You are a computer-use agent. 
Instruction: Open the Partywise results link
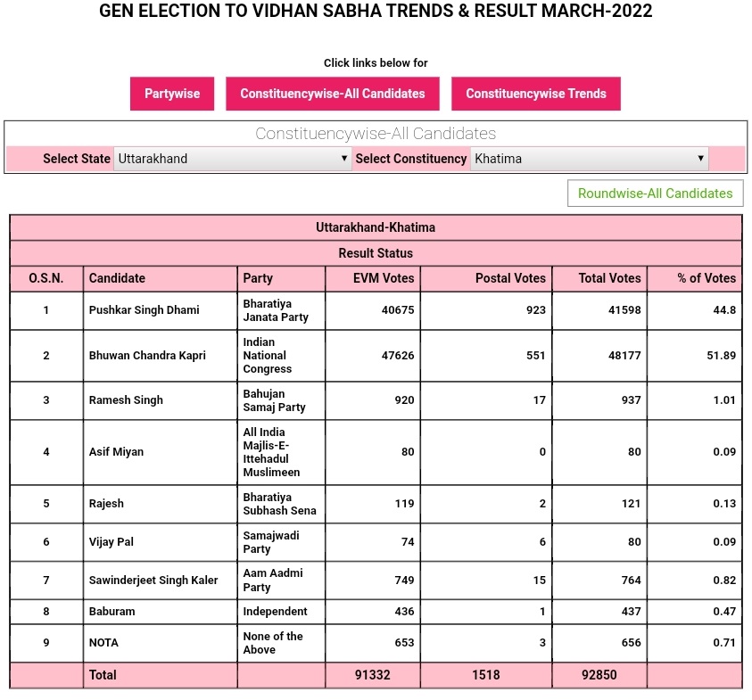[x=171, y=94]
